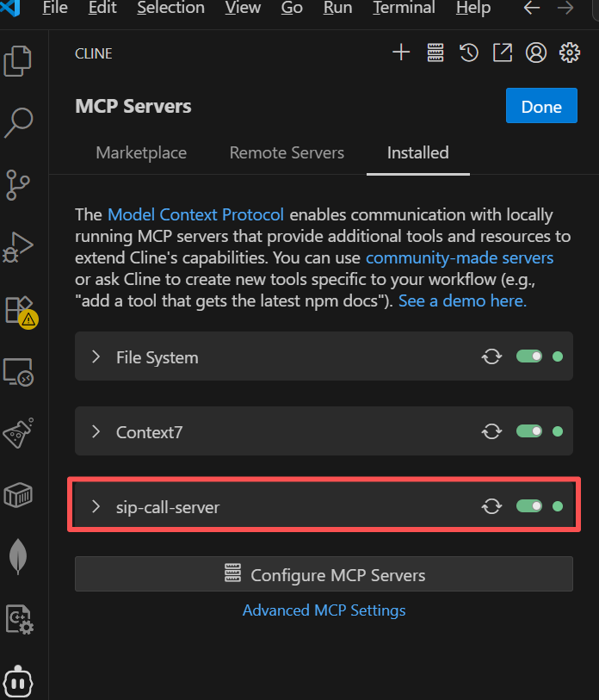Open the Edit menu
The width and height of the screenshot is (599, 700).
click(102, 8)
